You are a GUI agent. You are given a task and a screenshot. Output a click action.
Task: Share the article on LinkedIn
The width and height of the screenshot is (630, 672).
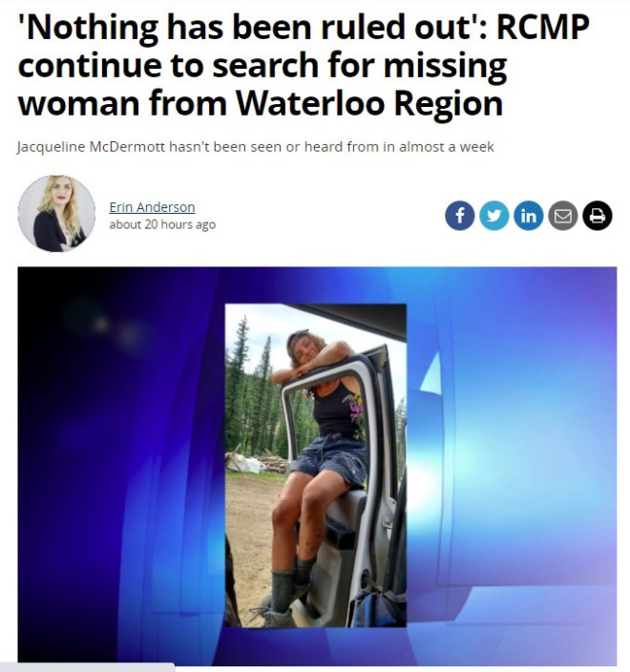click(528, 216)
